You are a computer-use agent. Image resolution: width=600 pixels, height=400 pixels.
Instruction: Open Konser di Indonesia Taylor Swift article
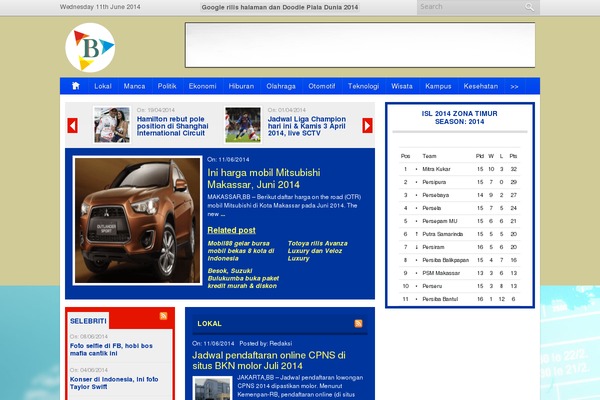click(114, 383)
